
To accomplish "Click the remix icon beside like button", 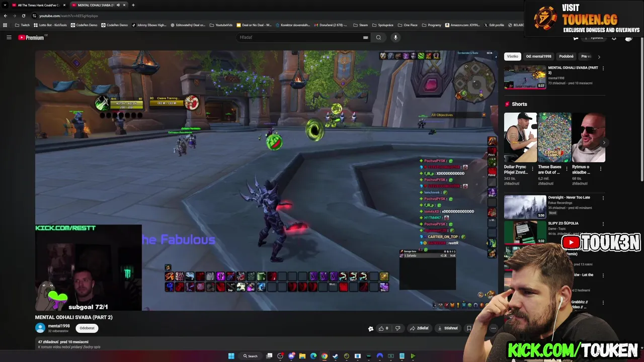I will pos(371,328).
